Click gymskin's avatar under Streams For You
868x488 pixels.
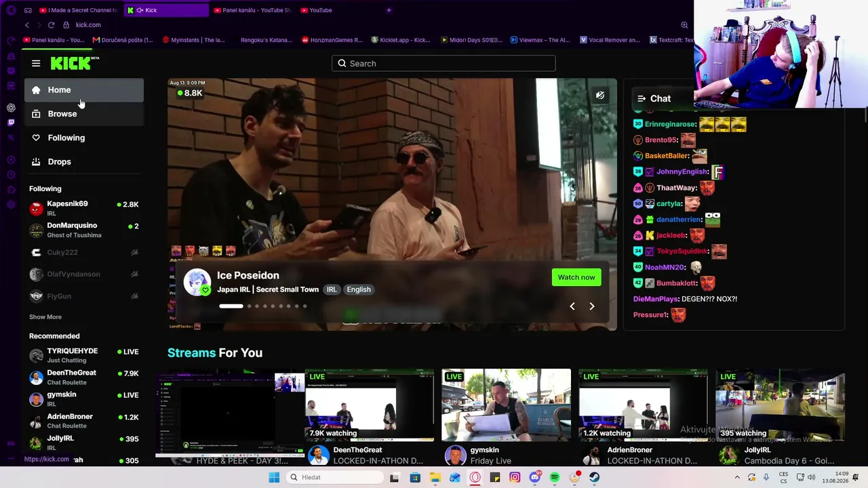[x=455, y=455]
